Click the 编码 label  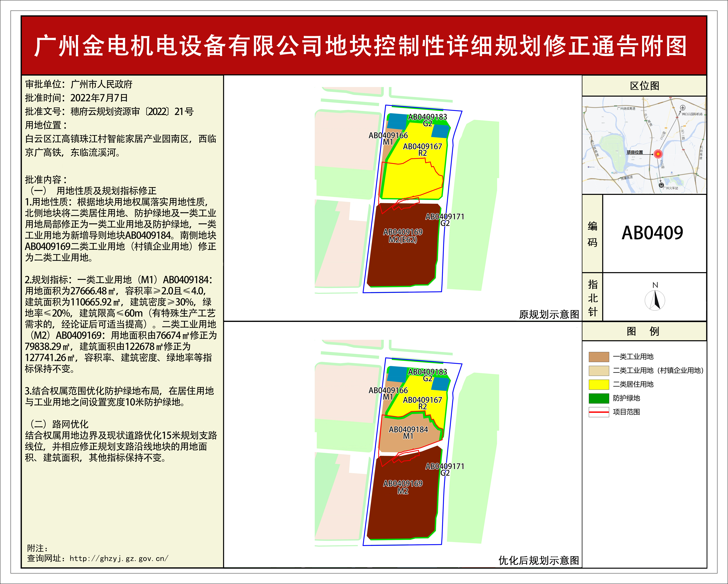pos(592,234)
